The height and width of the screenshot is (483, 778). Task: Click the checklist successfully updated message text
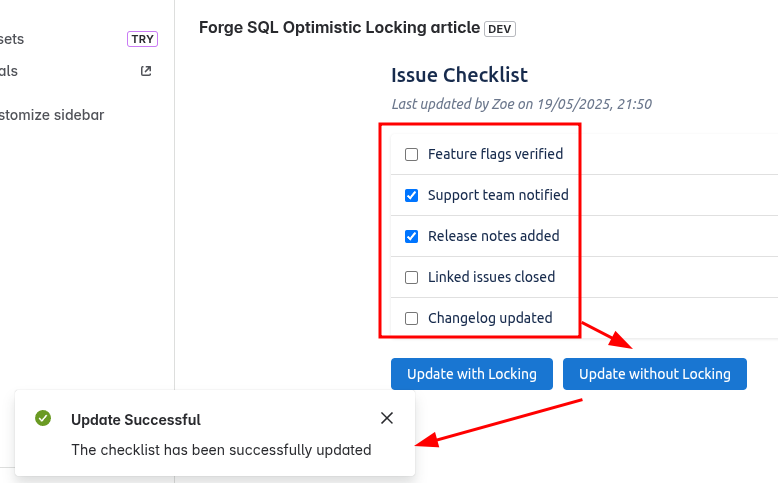[221, 450]
